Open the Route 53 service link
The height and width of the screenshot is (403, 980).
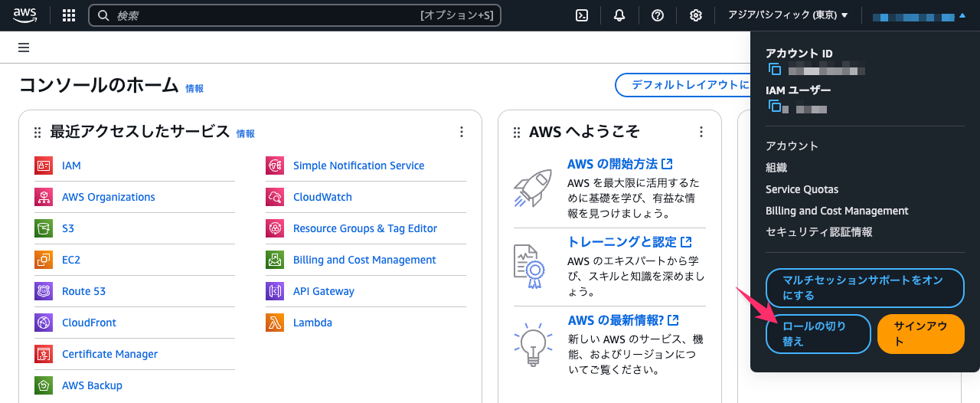tap(84, 291)
